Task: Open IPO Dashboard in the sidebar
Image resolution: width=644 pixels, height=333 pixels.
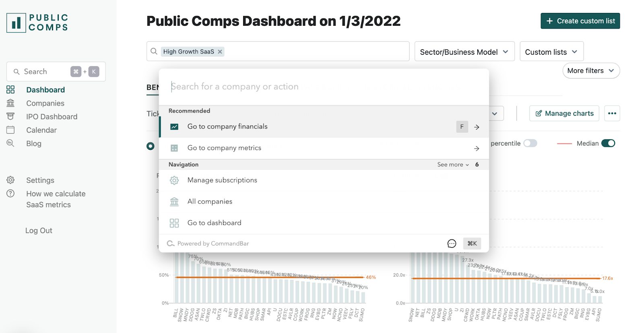Action: point(52,117)
